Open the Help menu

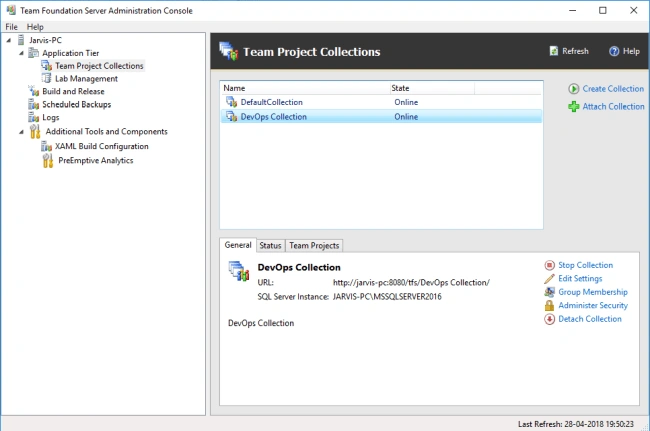tap(35, 27)
